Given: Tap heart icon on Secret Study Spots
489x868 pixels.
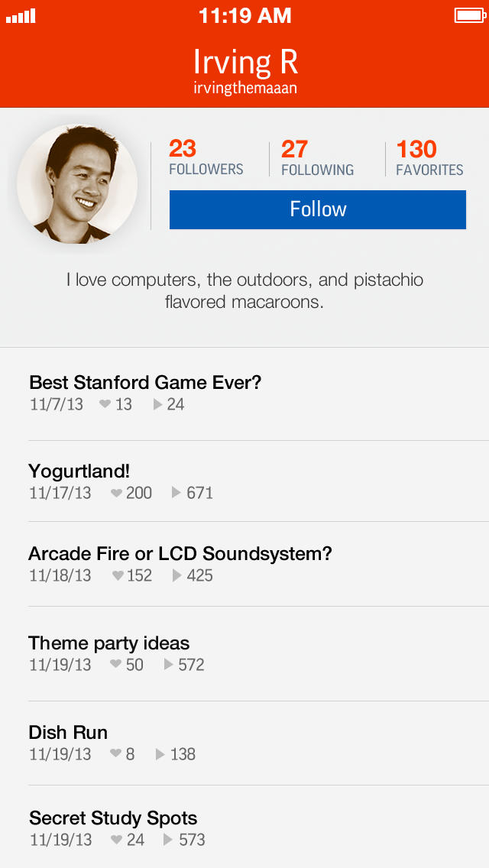Looking at the screenshot, I should (117, 840).
